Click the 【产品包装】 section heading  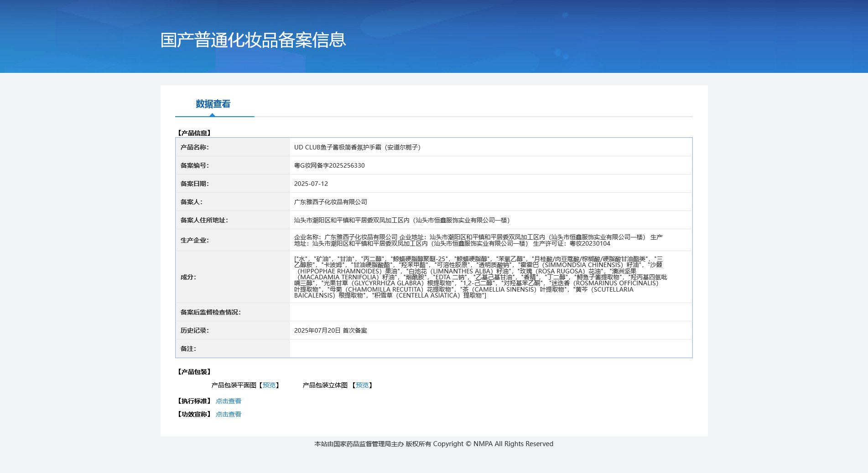[194, 372]
